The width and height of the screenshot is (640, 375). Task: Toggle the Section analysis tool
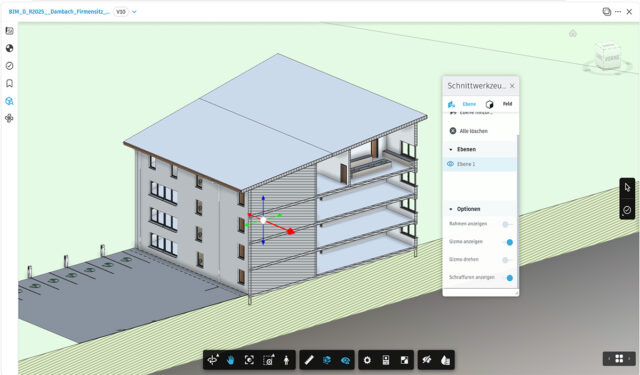click(x=327, y=359)
